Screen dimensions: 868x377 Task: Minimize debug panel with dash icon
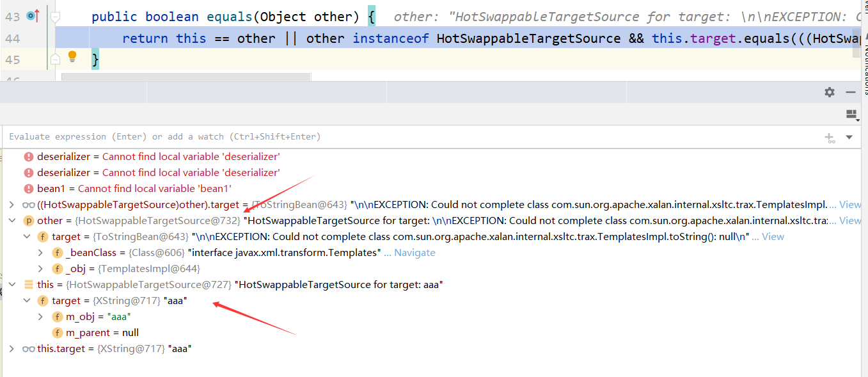click(x=851, y=92)
